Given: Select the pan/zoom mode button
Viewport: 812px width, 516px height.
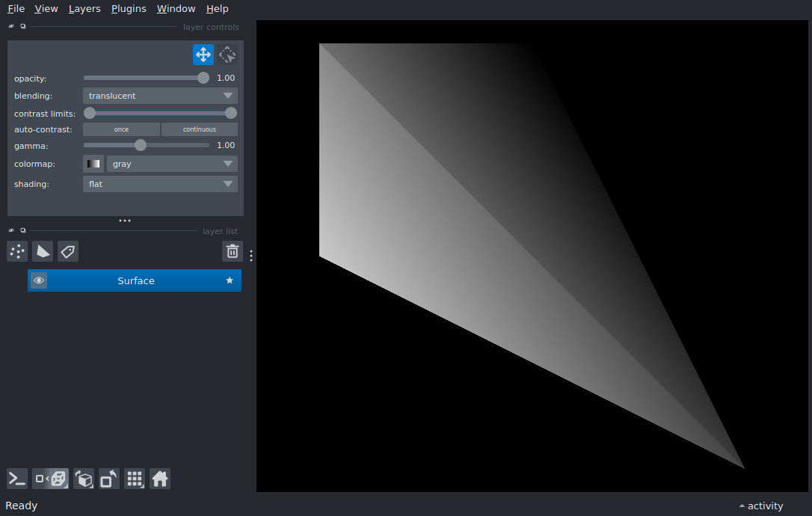Looking at the screenshot, I should click(x=203, y=55).
